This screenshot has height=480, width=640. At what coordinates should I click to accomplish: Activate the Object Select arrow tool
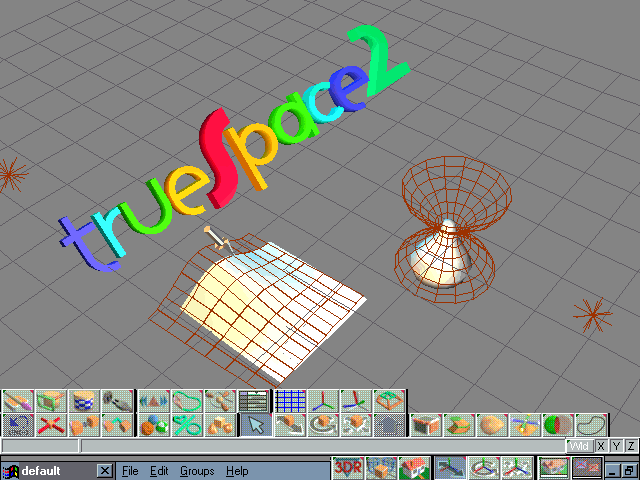256,426
